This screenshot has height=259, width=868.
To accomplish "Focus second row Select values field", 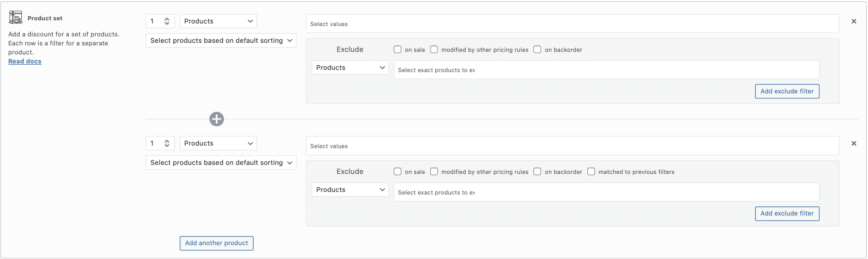I will (x=572, y=146).
